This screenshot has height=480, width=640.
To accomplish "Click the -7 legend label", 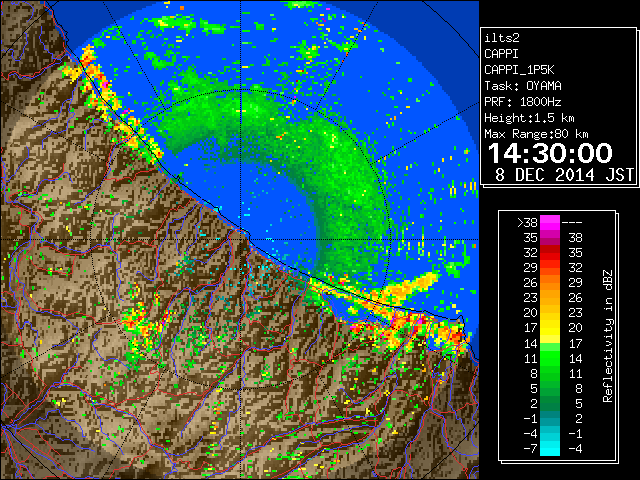I will coord(530,448).
